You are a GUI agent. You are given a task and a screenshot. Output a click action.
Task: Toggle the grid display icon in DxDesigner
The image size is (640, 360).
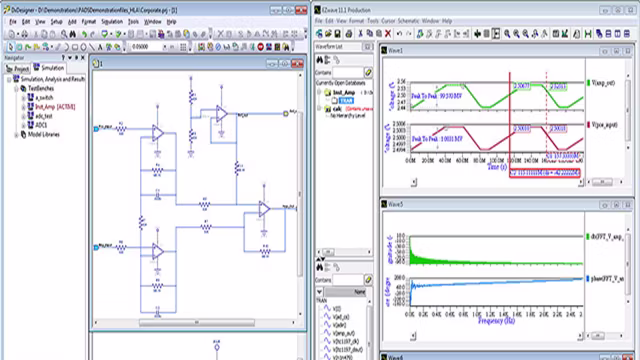click(x=183, y=47)
